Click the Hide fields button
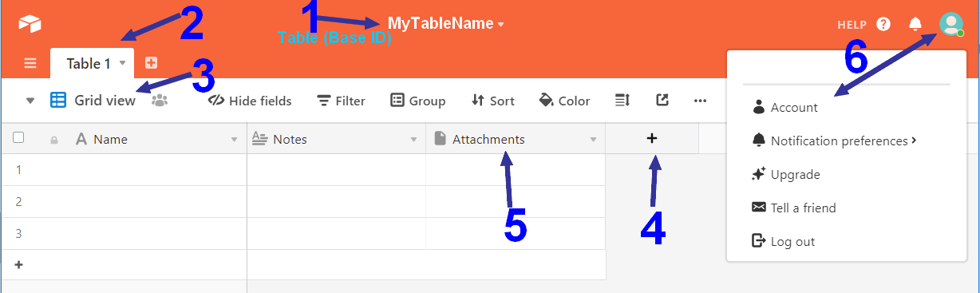 pyautogui.click(x=250, y=101)
